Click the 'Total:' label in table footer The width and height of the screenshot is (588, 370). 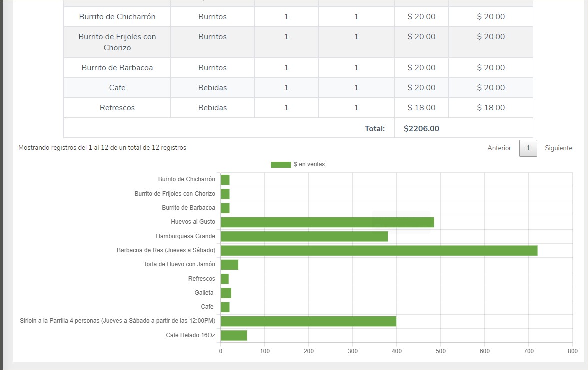tap(375, 129)
